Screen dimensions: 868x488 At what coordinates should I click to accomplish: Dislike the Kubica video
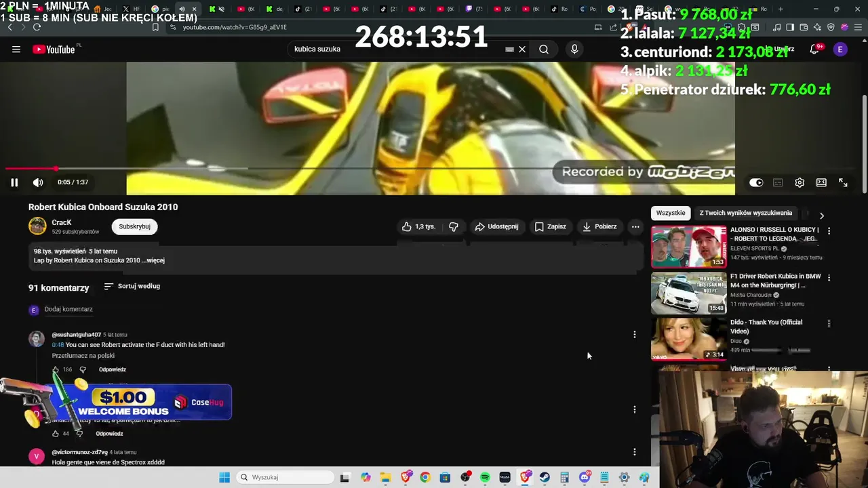tap(454, 226)
